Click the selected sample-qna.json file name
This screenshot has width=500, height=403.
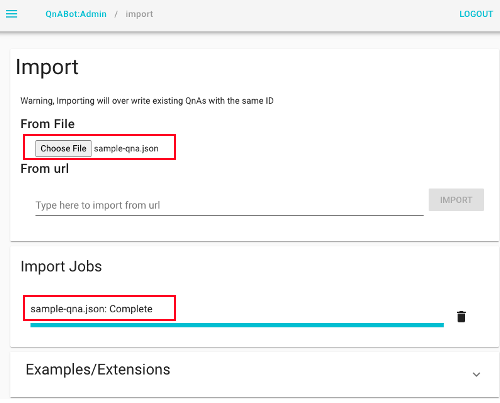pyautogui.click(x=126, y=149)
